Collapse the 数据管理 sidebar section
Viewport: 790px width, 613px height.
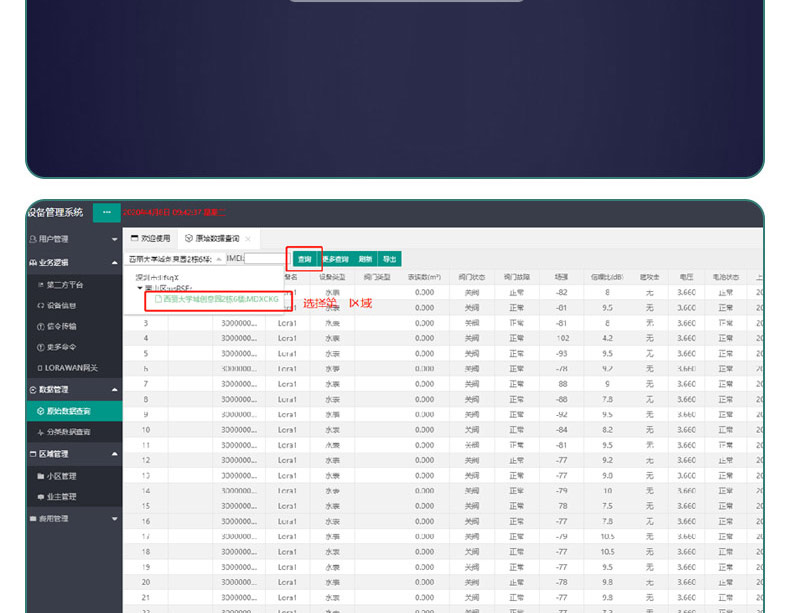[x=72, y=389]
